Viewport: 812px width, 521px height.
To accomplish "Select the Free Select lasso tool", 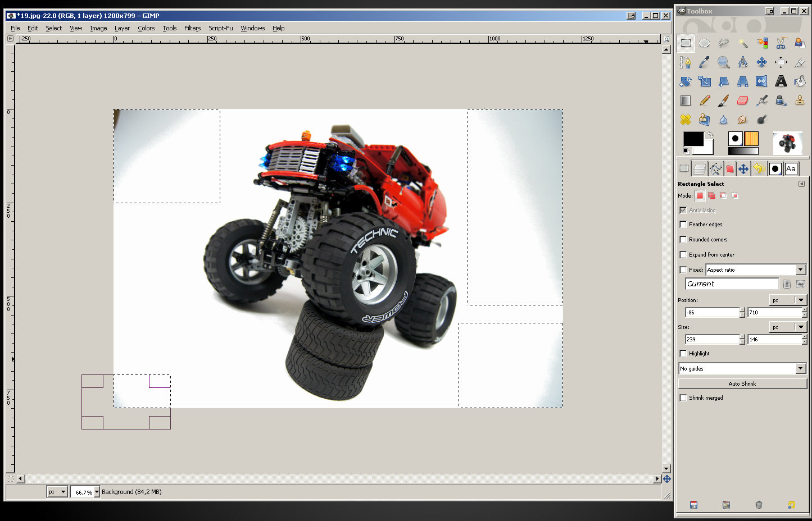I will pos(724,43).
